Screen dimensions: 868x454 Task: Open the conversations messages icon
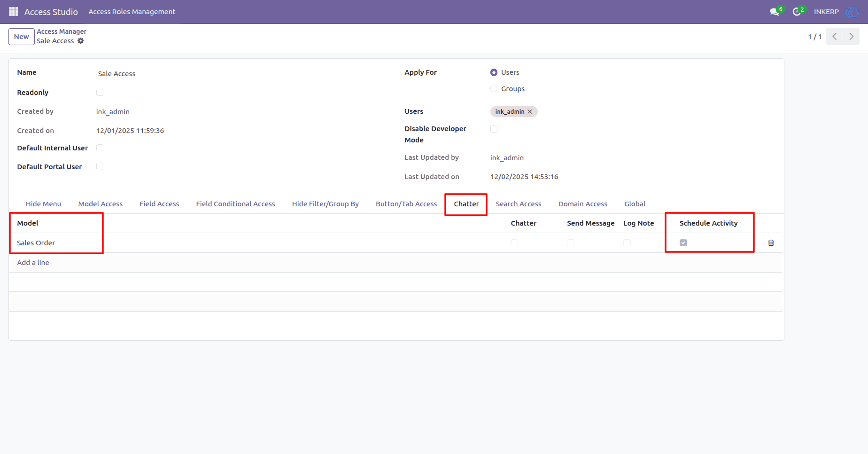click(x=775, y=12)
